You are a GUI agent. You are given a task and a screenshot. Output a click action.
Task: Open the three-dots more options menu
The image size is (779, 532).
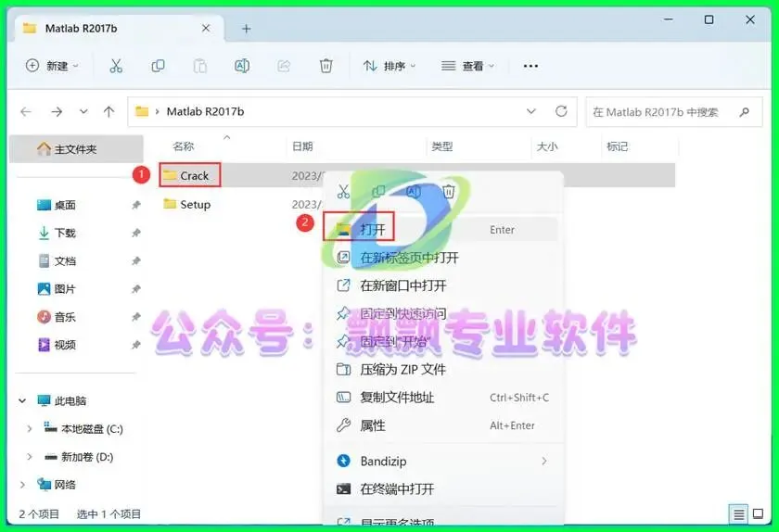(530, 66)
